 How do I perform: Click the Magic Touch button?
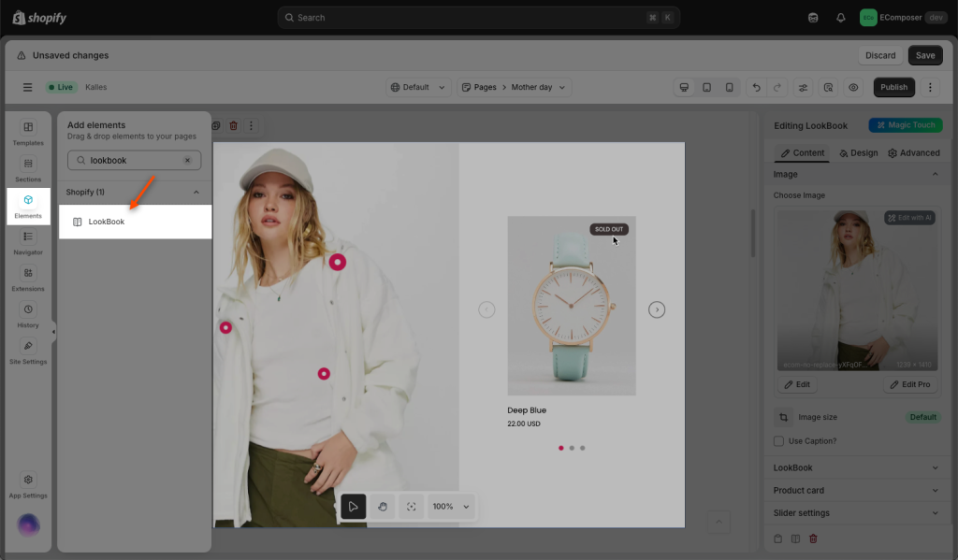[x=905, y=125]
